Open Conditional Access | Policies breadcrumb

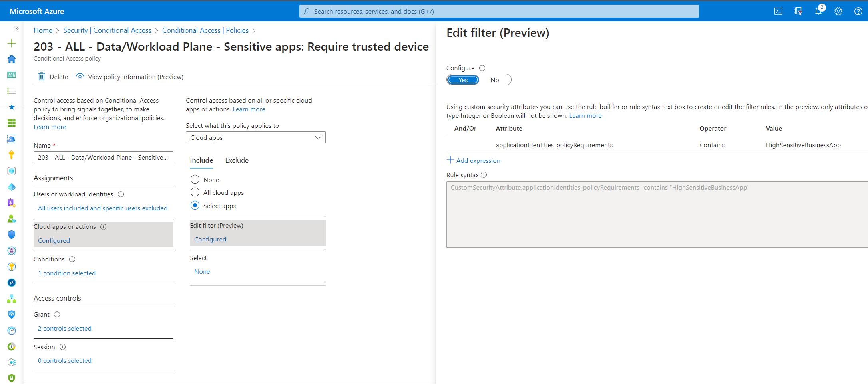[205, 30]
